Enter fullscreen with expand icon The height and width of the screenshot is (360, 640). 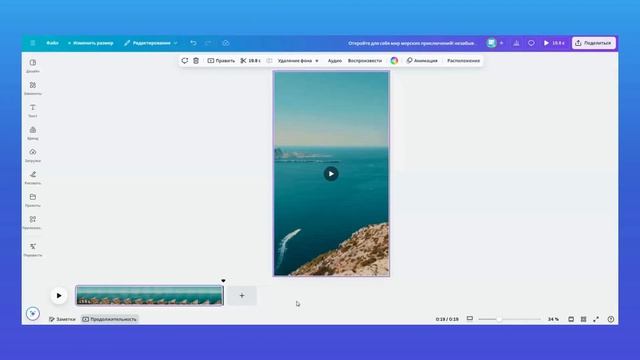click(596, 319)
